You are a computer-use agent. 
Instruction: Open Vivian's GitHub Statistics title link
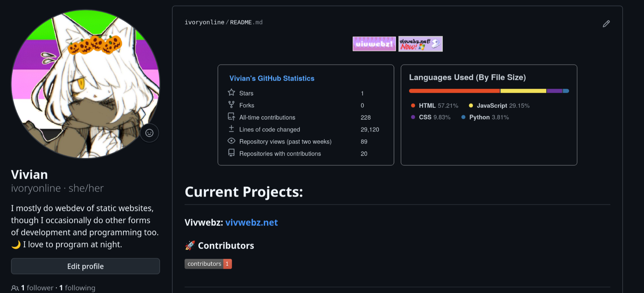point(272,78)
